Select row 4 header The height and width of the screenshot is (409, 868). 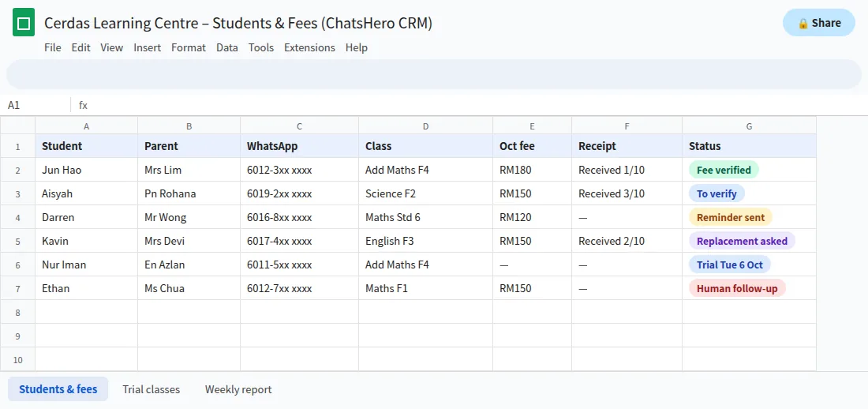(x=17, y=217)
